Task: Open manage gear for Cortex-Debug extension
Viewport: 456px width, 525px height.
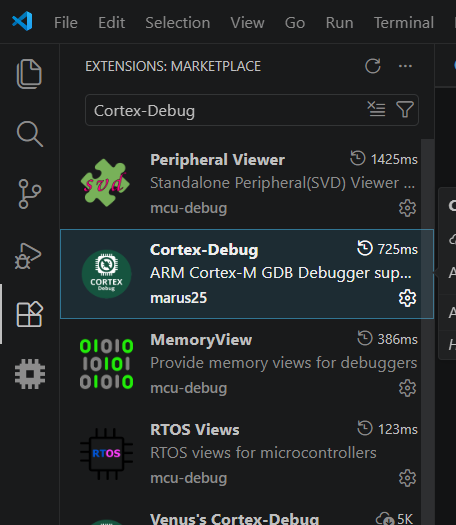Action: coord(407,298)
